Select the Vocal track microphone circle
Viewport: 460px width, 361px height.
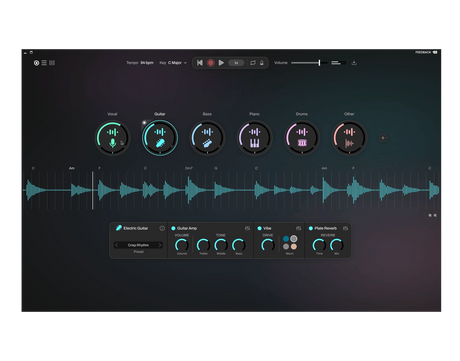[x=113, y=138]
